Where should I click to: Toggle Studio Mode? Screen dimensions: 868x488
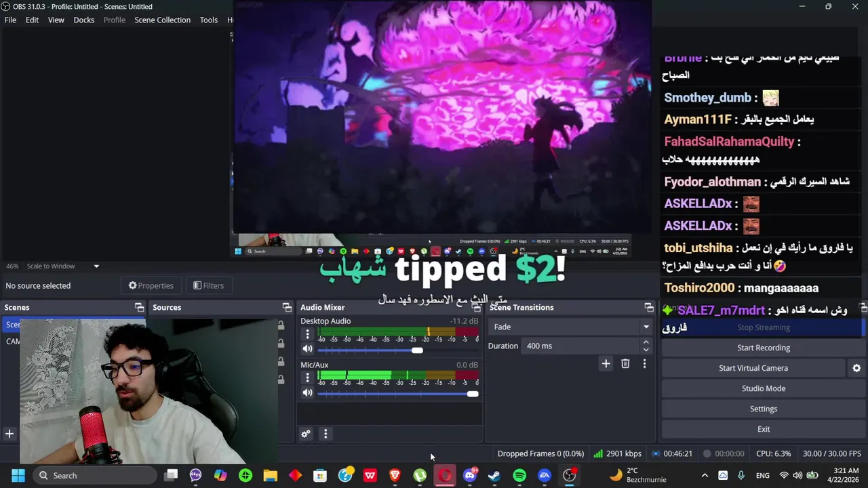[763, 388]
